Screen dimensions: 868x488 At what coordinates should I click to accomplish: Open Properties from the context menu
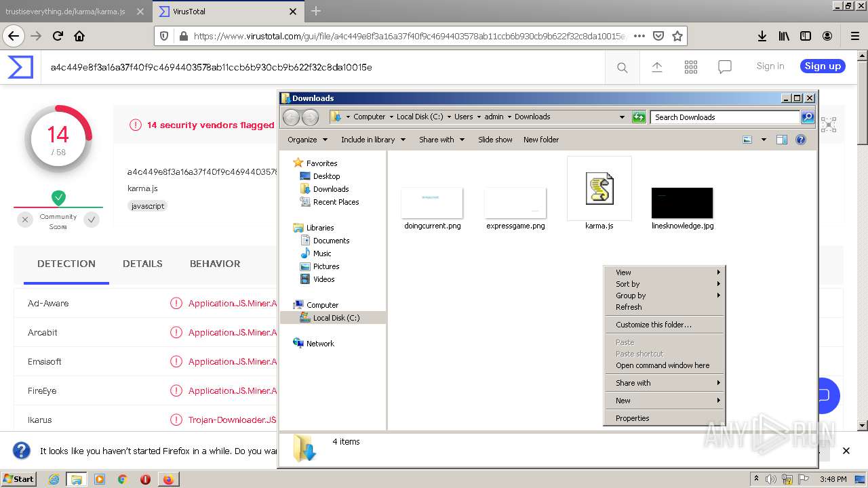(665, 418)
